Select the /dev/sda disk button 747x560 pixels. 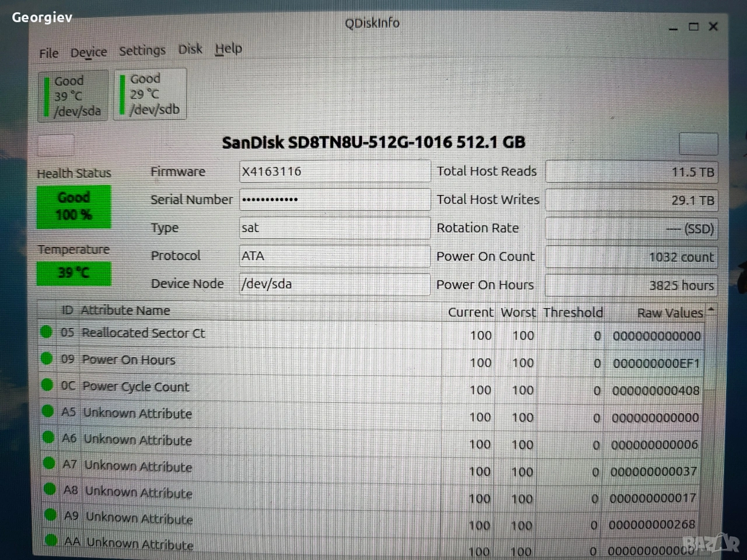pyautogui.click(x=73, y=96)
